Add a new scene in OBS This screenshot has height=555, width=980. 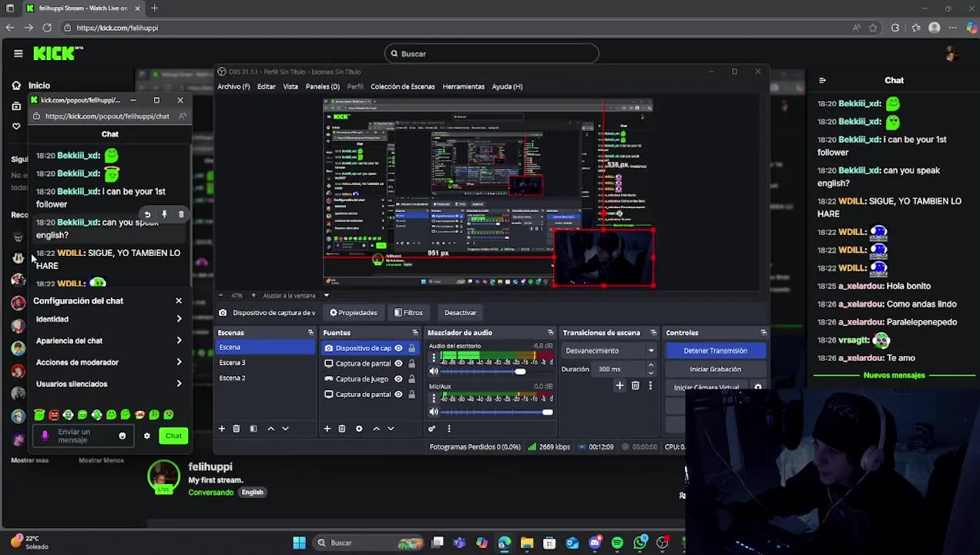point(222,429)
